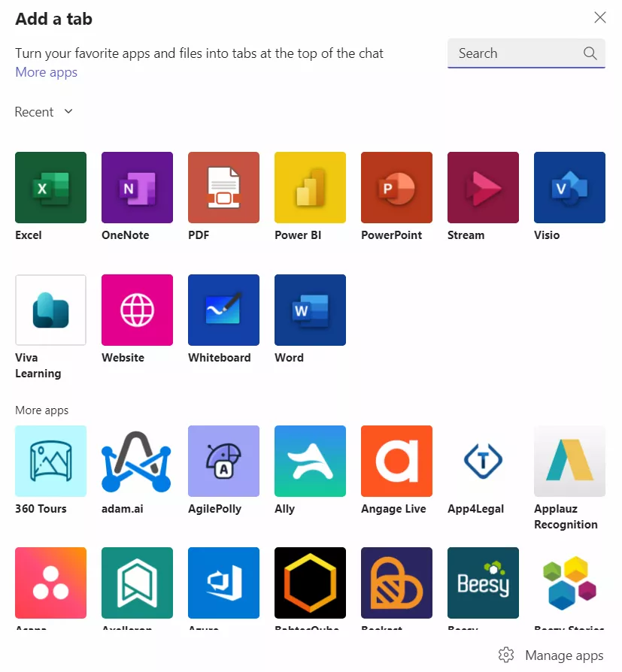Open the 360 Tours app
The height and width of the screenshot is (672, 622).
point(50,461)
